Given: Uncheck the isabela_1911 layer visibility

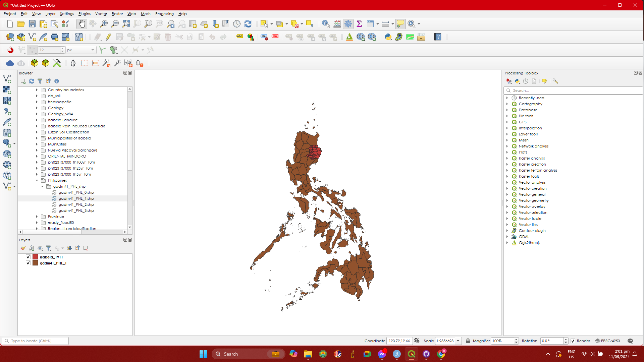Looking at the screenshot, I should pyautogui.click(x=28, y=257).
